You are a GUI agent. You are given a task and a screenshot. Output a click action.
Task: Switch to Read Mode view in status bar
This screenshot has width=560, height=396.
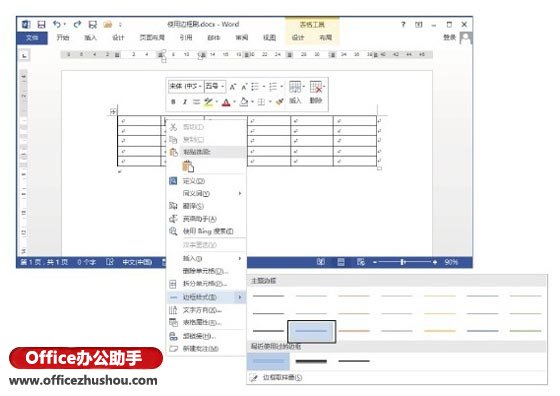click(321, 262)
